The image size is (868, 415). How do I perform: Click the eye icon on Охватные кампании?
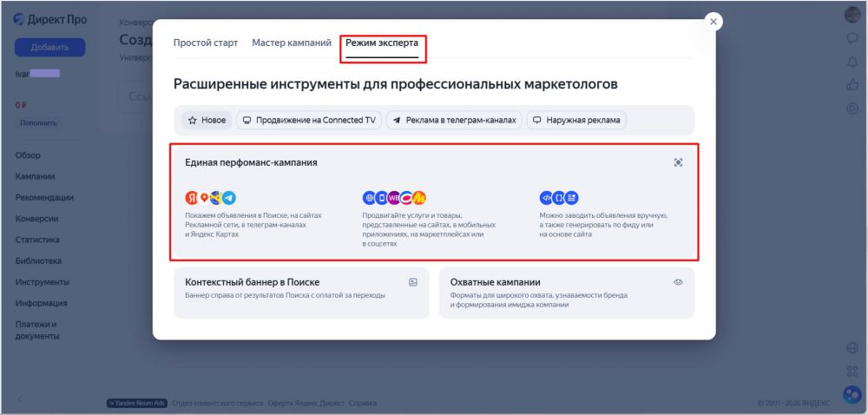point(678,282)
